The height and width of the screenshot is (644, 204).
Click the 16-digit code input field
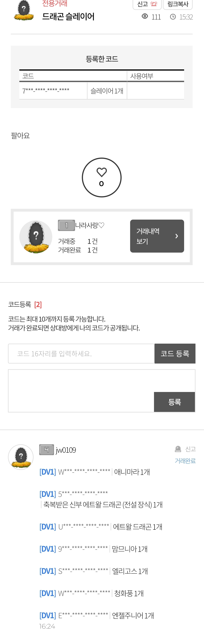pyautogui.click(x=81, y=353)
